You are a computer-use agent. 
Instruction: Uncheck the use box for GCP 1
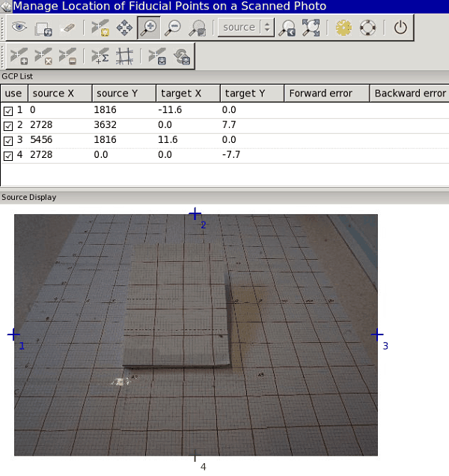(8, 110)
